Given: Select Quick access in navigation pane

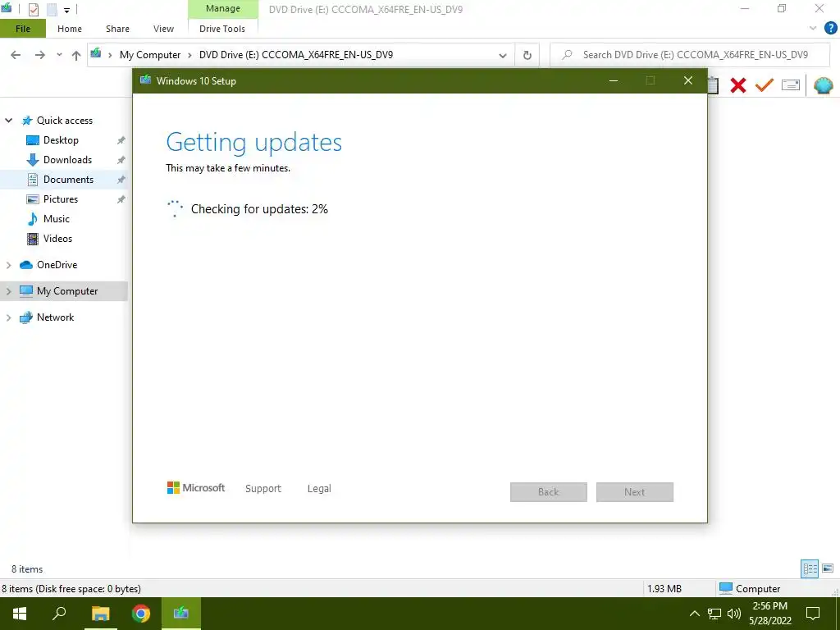Looking at the screenshot, I should [x=64, y=121].
